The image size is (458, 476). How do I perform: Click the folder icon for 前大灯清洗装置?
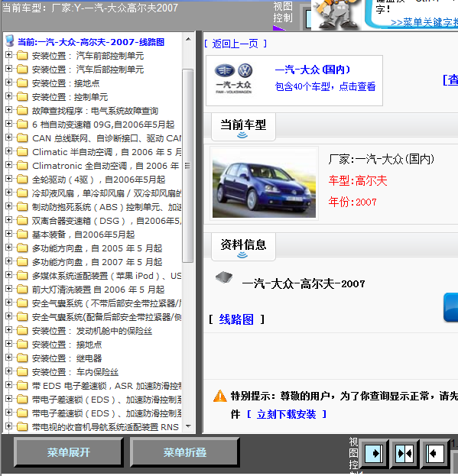coord(22,289)
